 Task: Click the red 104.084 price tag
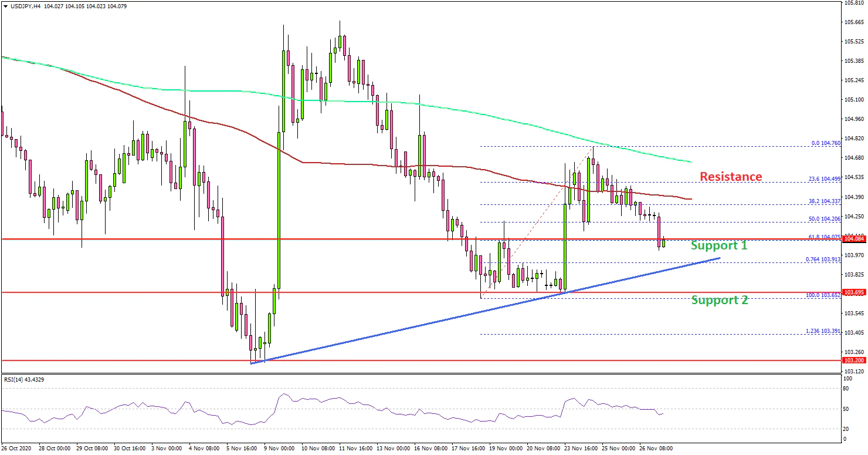[852, 239]
